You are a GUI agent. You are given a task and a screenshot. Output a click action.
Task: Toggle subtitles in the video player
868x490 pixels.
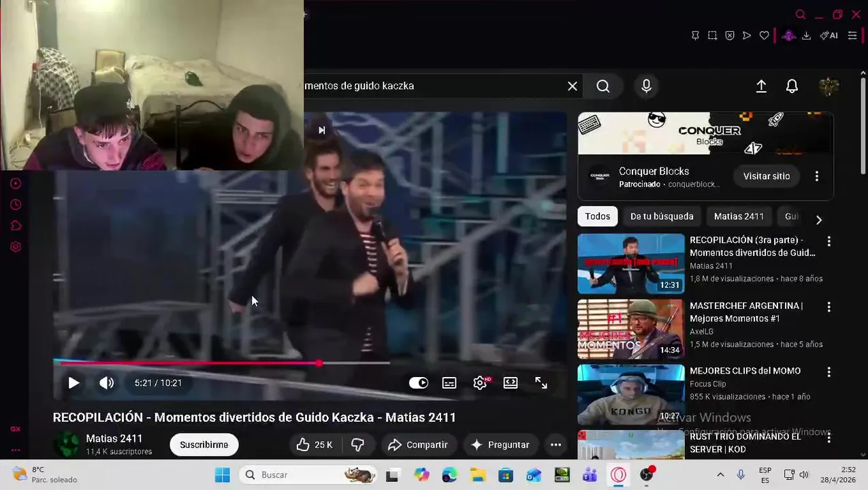(x=449, y=383)
